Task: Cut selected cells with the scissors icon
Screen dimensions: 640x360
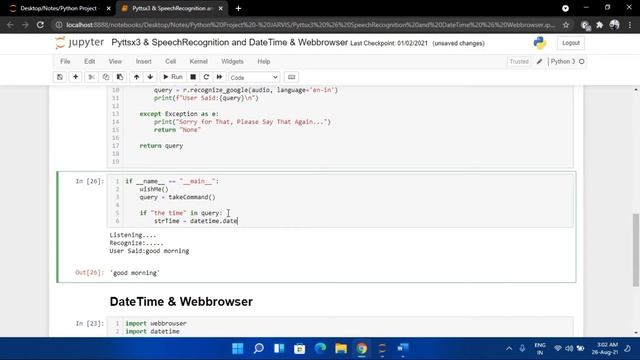Action: click(91, 77)
